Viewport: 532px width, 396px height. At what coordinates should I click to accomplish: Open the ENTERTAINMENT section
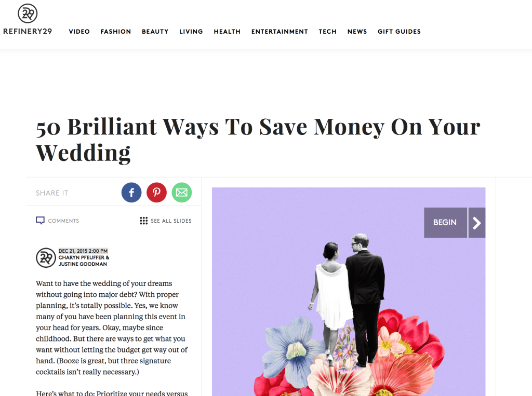(280, 32)
